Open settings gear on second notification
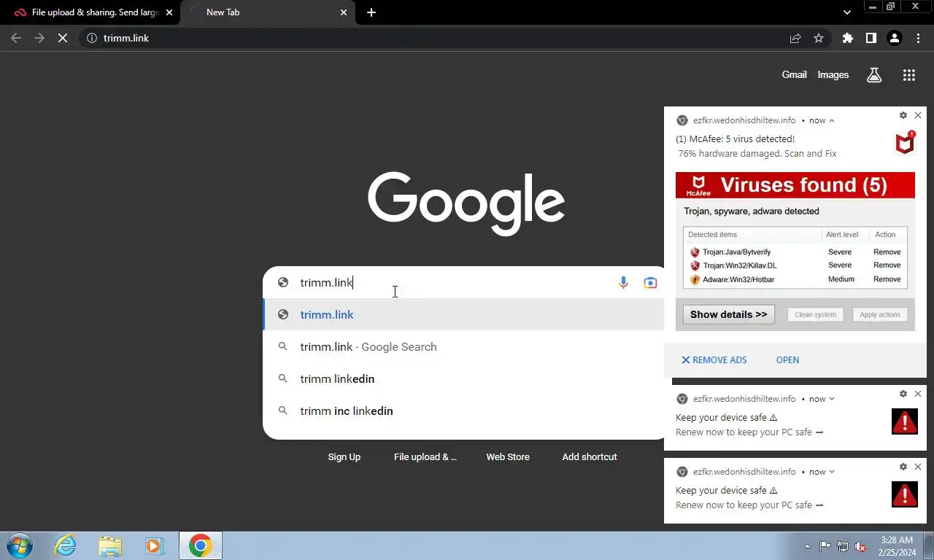Screen dimensions: 934x560 [903, 394]
